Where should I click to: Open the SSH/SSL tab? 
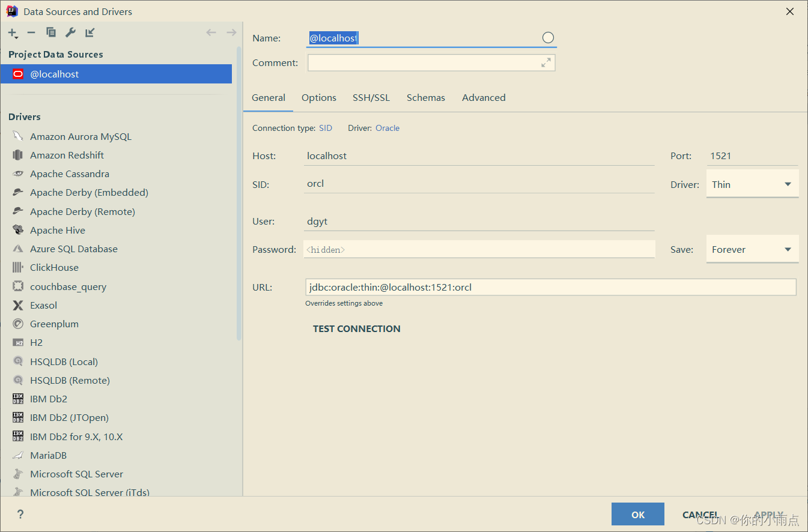371,97
